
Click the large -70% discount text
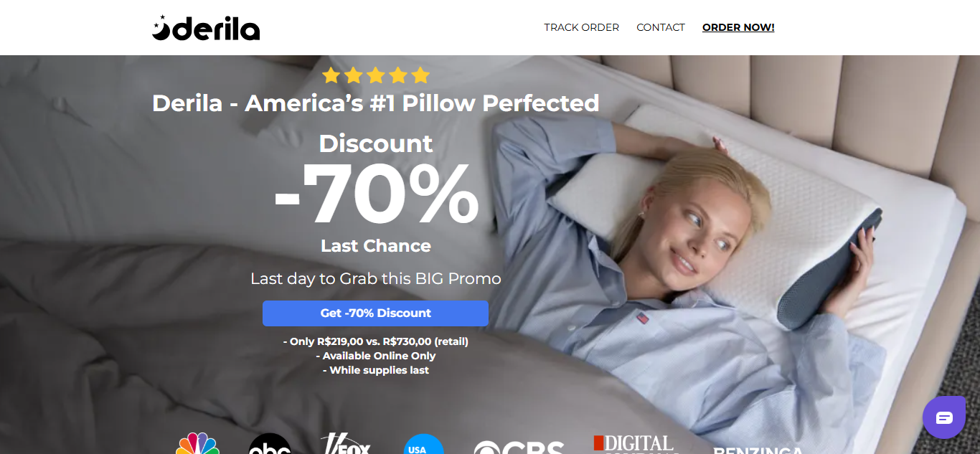[x=376, y=194]
